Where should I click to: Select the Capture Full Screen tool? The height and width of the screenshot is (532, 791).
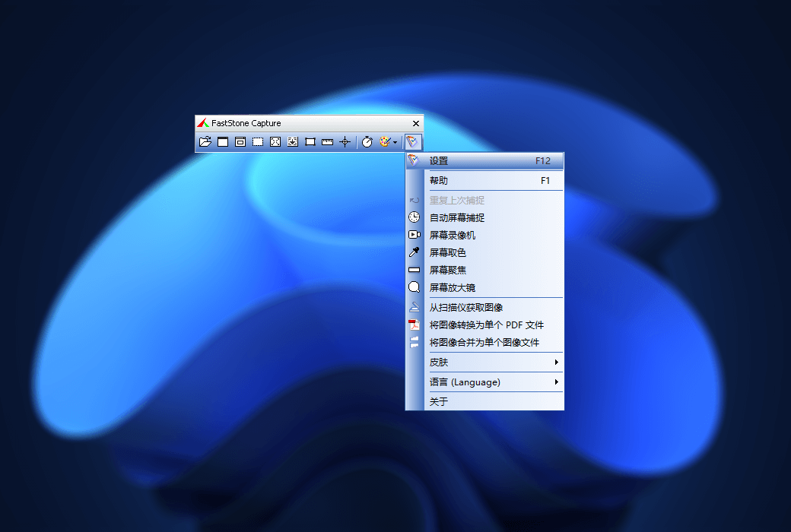click(275, 141)
